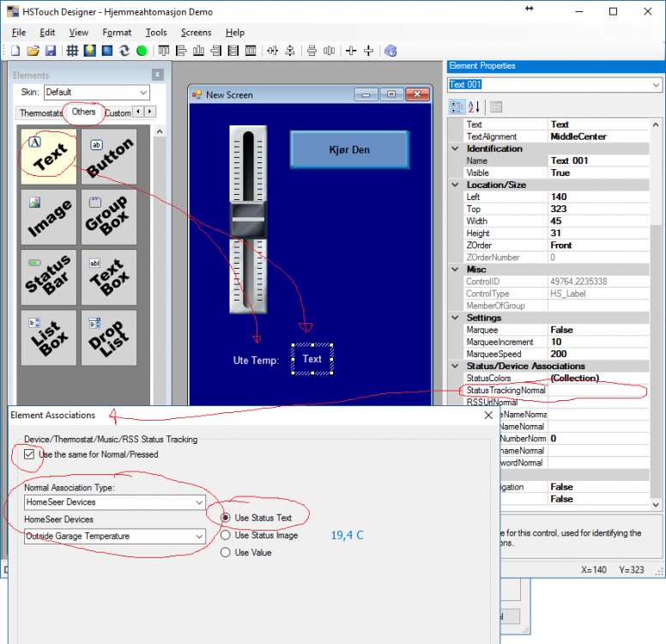This screenshot has width=666, height=644.
Task: Open the Screens menu
Action: [196, 32]
